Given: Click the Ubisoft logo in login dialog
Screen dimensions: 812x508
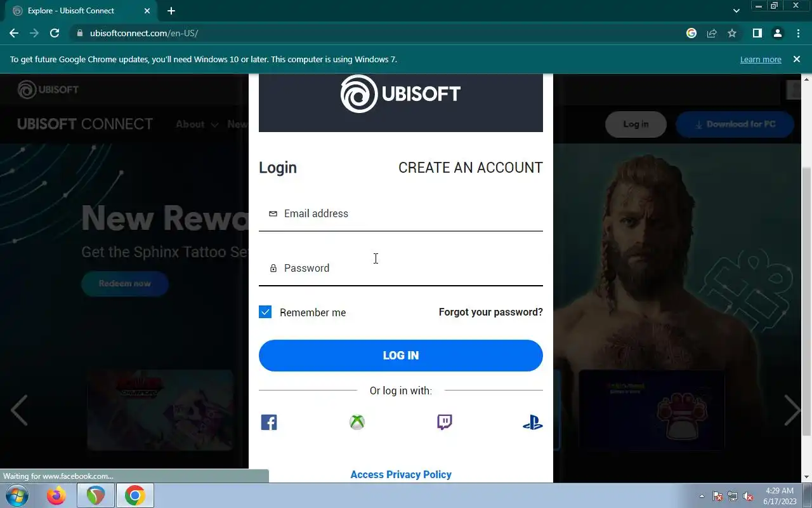Looking at the screenshot, I should [x=400, y=94].
